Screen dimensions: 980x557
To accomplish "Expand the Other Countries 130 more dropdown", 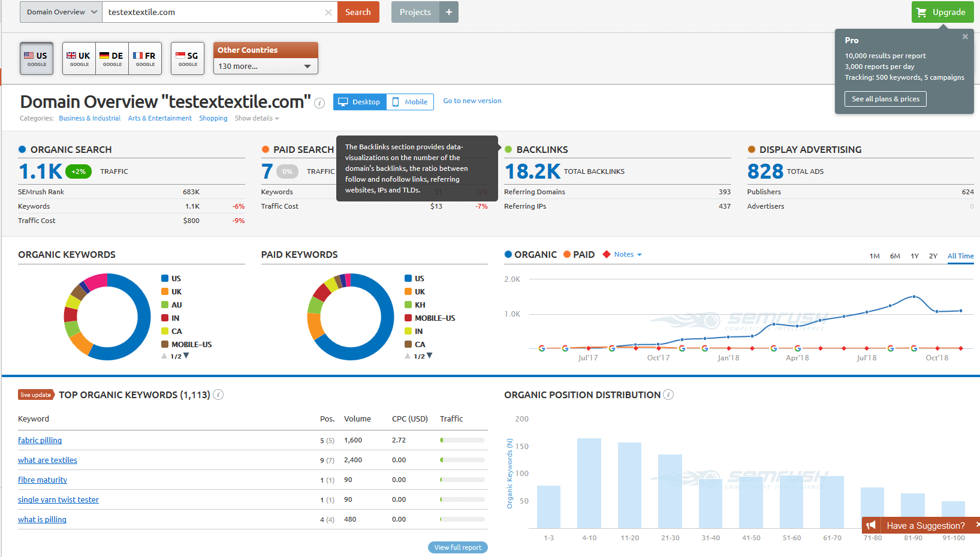I will coord(265,66).
